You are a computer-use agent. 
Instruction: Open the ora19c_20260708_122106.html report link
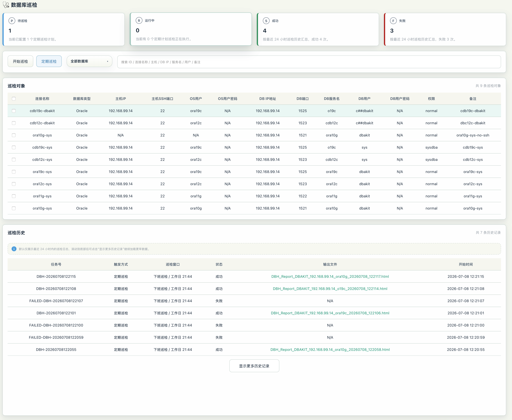(x=330, y=313)
